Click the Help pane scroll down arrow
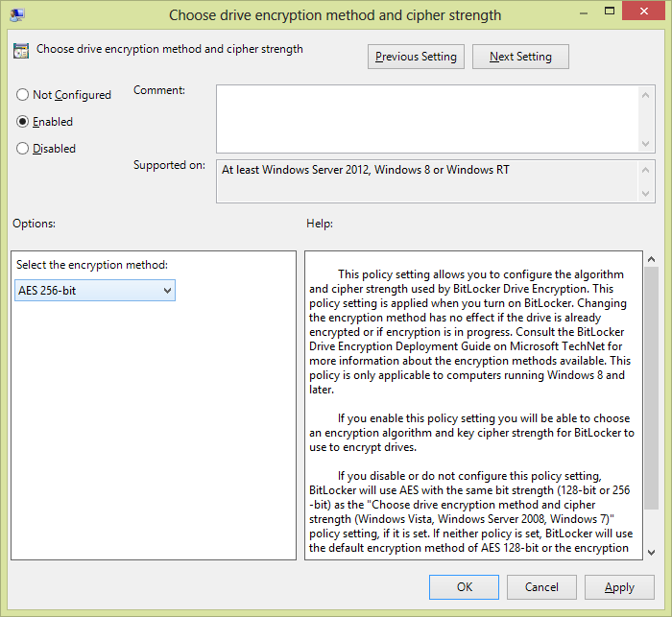This screenshot has width=672, height=617. (652, 553)
